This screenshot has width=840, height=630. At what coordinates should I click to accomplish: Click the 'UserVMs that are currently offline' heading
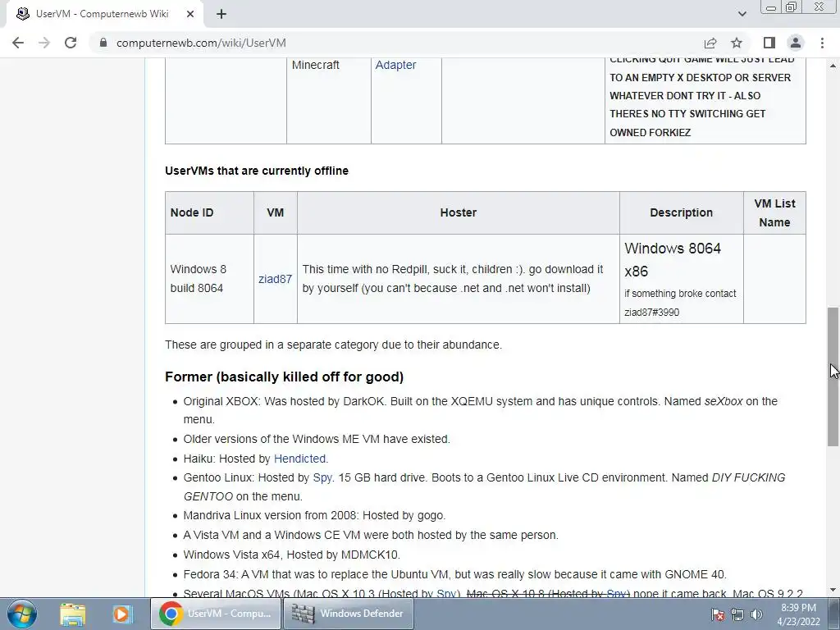point(257,171)
